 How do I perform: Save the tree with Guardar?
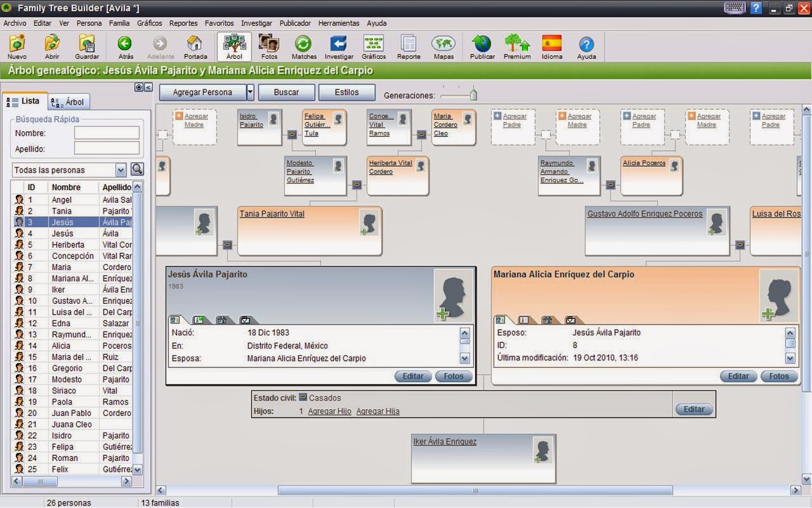[x=87, y=46]
